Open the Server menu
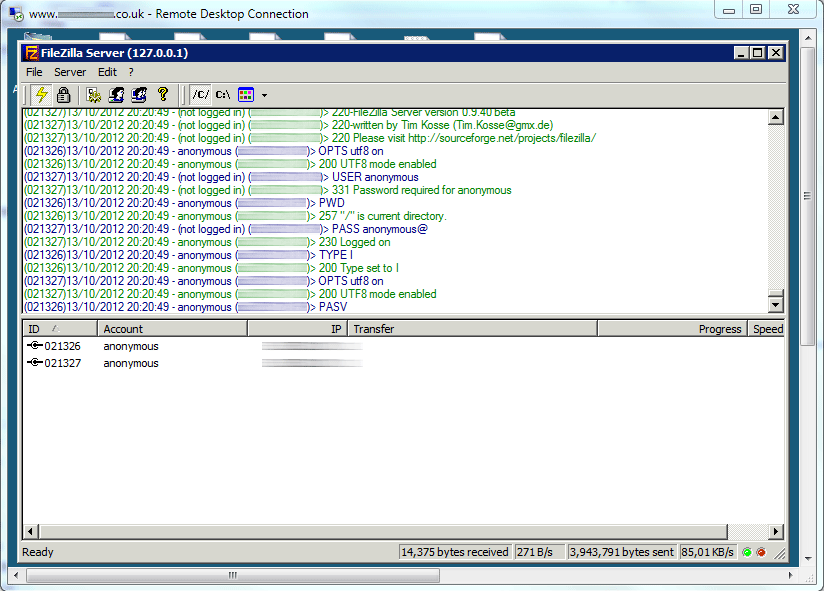The width and height of the screenshot is (824, 591). [70, 72]
